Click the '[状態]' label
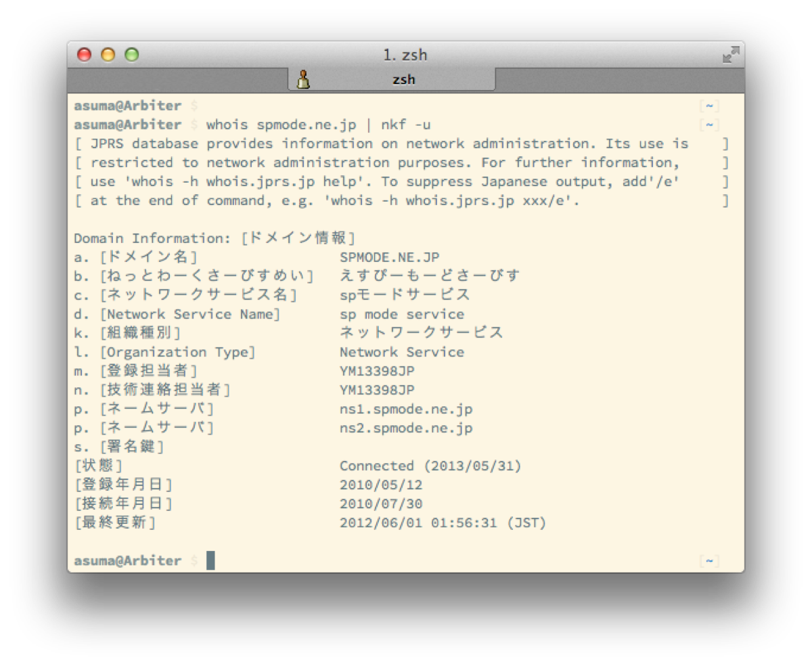The image size is (812, 666). tap(99, 466)
